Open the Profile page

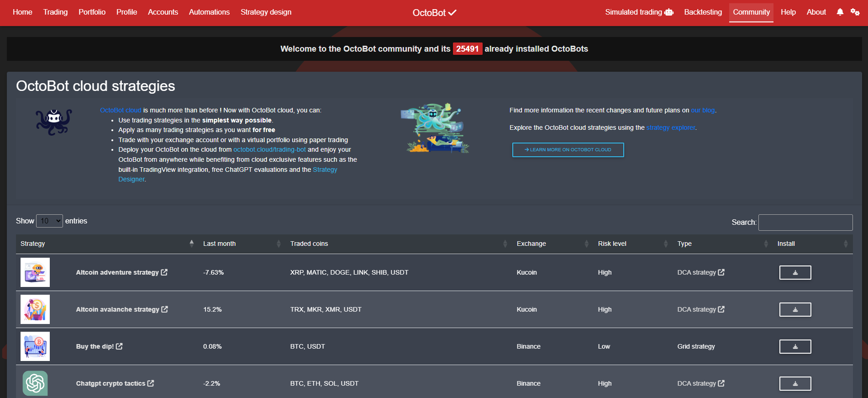126,12
